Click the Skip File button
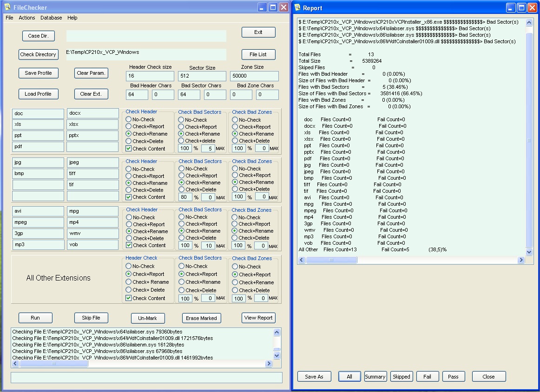Viewport: 540px width, 392px height. (x=91, y=318)
